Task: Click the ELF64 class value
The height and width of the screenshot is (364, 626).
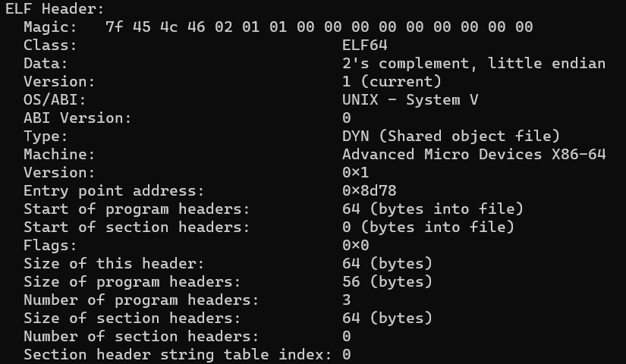Action: 364,45
